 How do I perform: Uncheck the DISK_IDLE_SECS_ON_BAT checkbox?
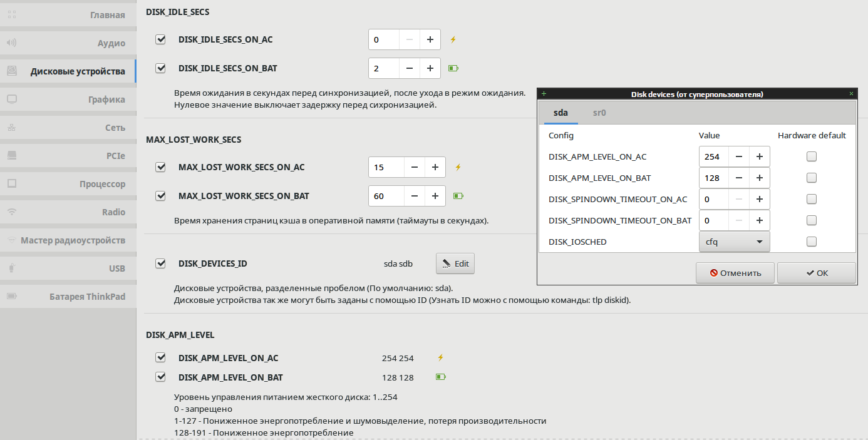point(160,68)
